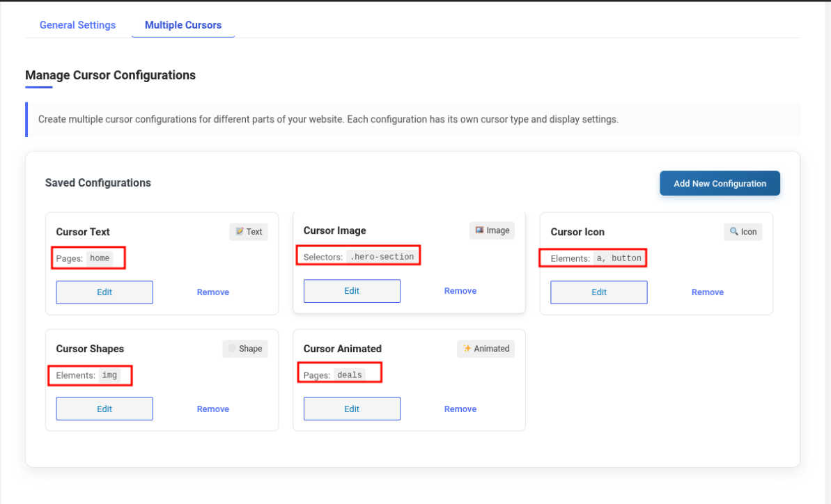
Task: Click the Cursor Shapes card title
Action: [x=90, y=349]
